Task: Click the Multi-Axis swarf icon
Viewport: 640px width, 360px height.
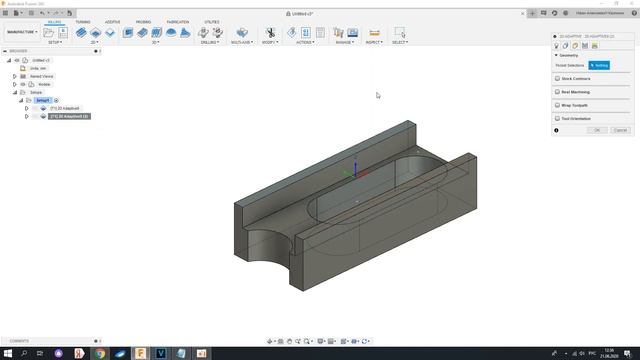Action: [242, 33]
